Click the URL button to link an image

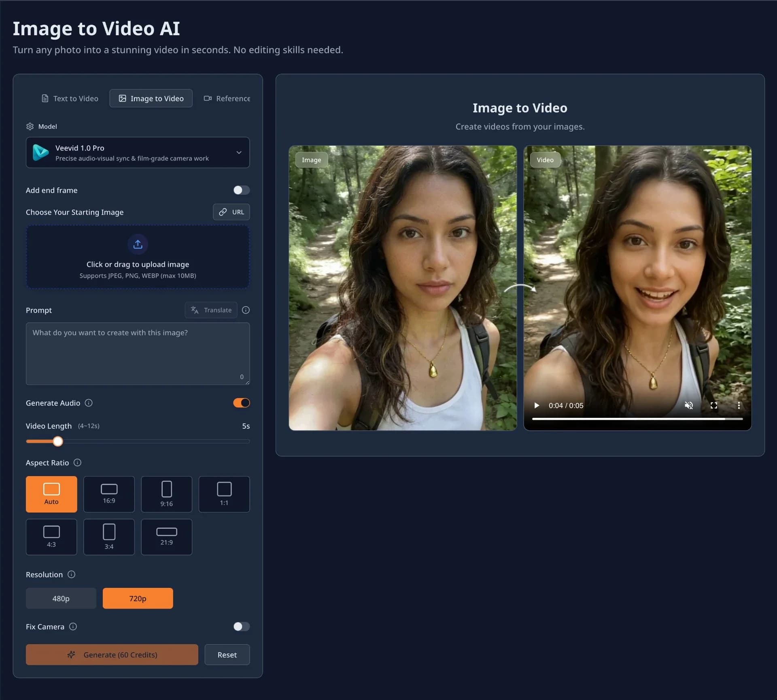231,212
